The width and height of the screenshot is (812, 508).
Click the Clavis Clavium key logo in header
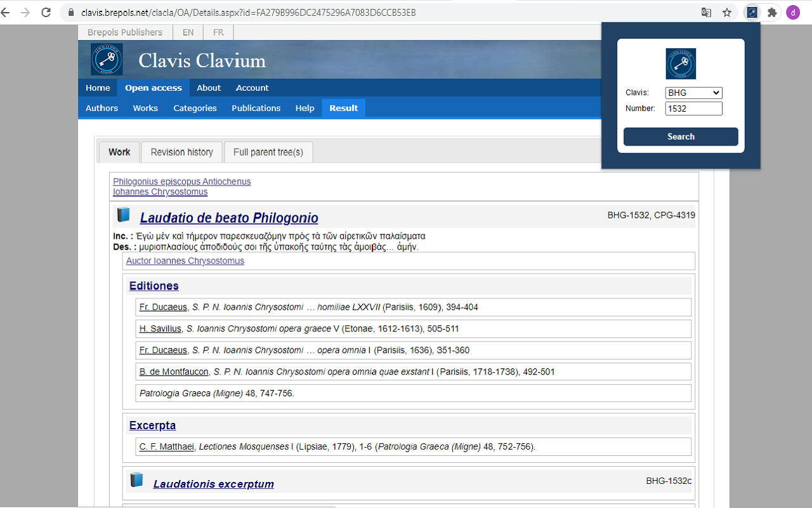[x=107, y=59]
